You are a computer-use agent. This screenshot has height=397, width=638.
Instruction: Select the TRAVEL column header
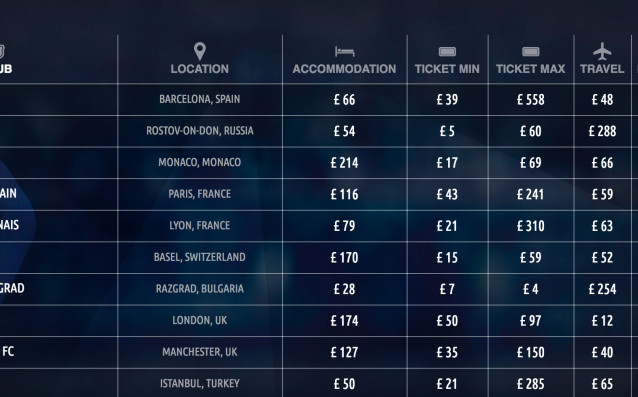tap(602, 69)
